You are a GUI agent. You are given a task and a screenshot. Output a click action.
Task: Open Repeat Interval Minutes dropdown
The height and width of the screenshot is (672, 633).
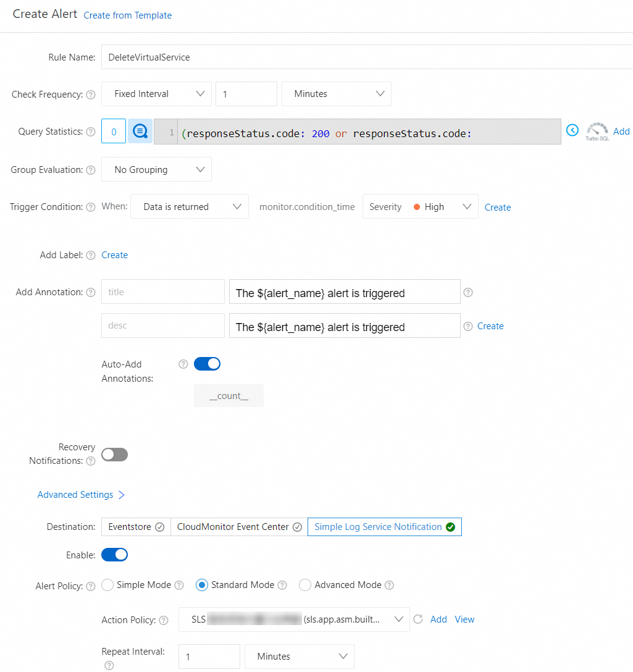point(300,657)
